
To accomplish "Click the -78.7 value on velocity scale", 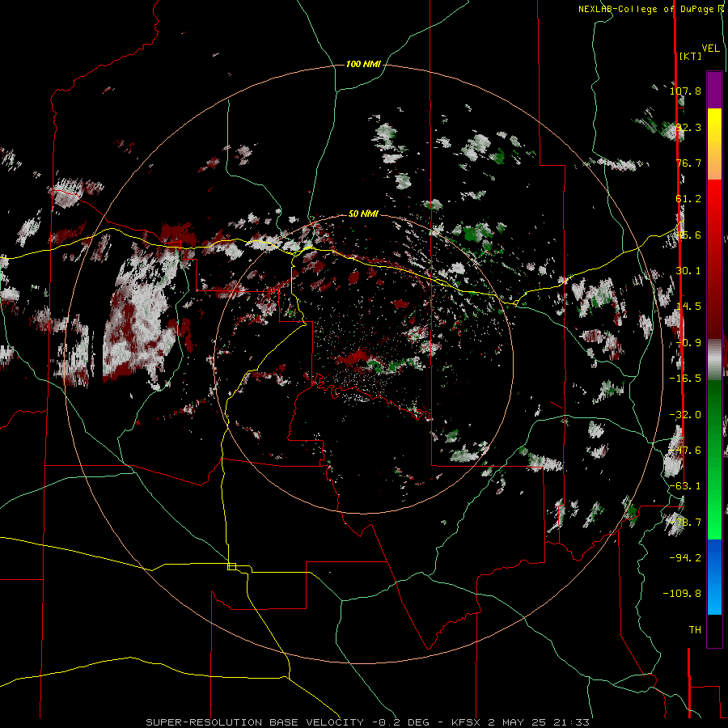I will [685, 523].
